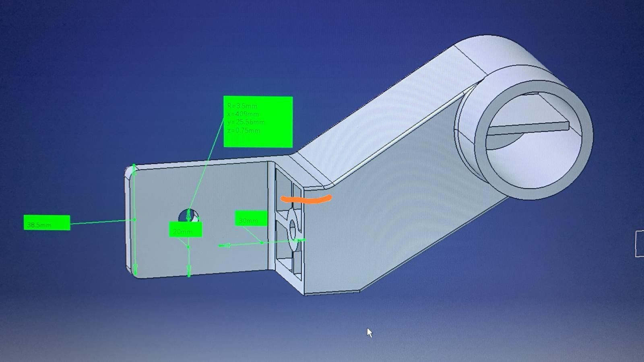
Task: Select the R=3.5mm radius annotation label
Action: pos(258,121)
